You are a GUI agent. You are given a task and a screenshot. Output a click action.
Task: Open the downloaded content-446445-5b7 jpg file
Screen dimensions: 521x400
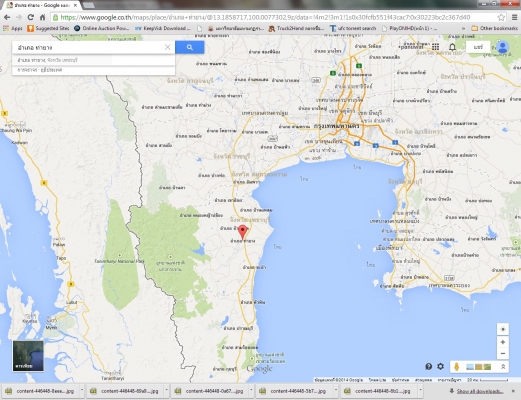(295, 391)
